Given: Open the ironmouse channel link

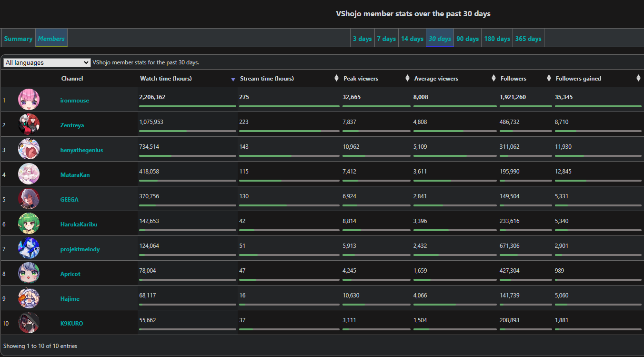Looking at the screenshot, I should (75, 101).
